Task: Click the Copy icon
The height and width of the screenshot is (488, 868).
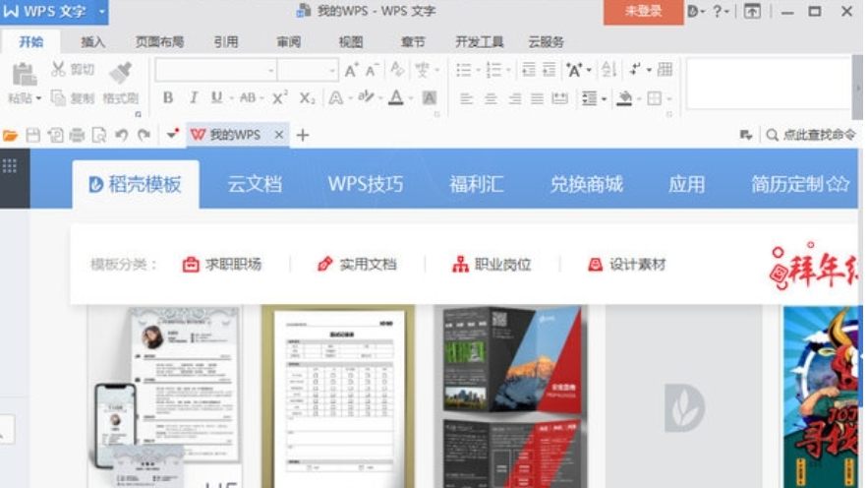Action: coord(58,98)
